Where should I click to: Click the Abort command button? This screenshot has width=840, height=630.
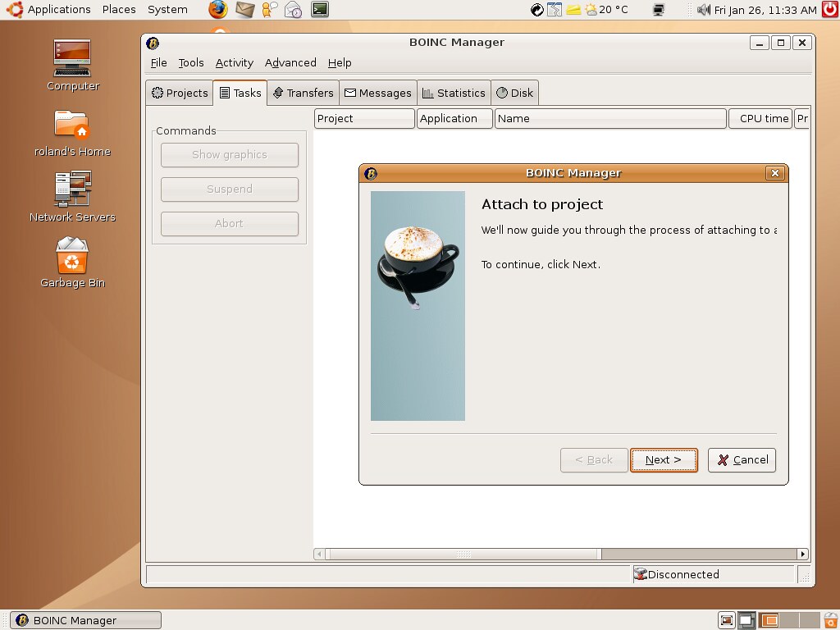click(x=230, y=223)
